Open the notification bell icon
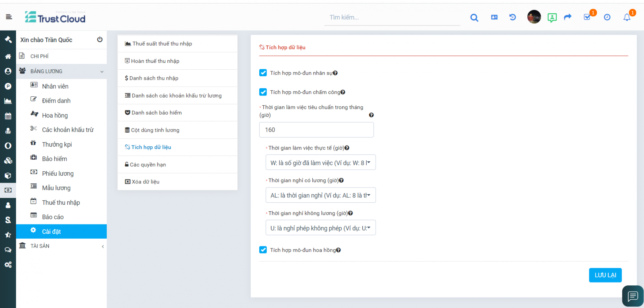The height and width of the screenshot is (308, 644). [627, 17]
